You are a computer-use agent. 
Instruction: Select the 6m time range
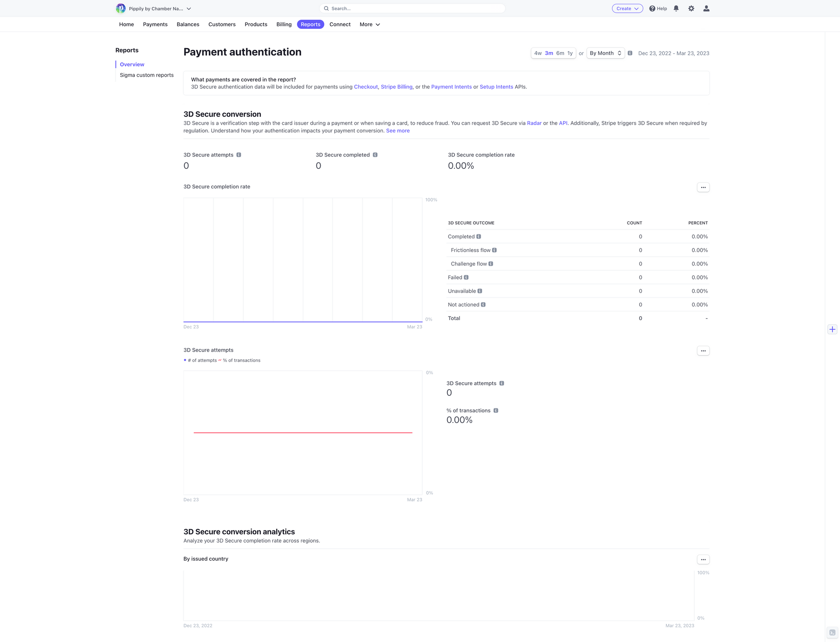click(x=560, y=53)
